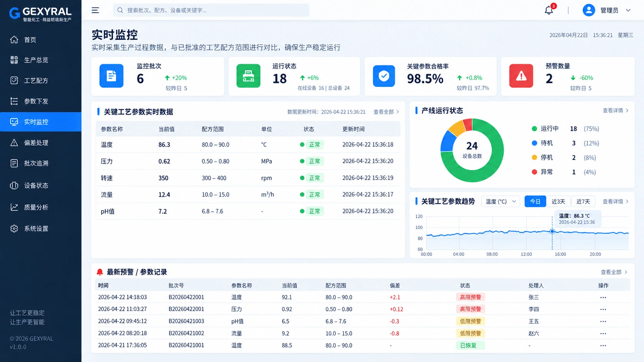This screenshot has height=362, width=644.
Task: Click 查看全部 in 最新预警 panel
Action: click(614, 272)
